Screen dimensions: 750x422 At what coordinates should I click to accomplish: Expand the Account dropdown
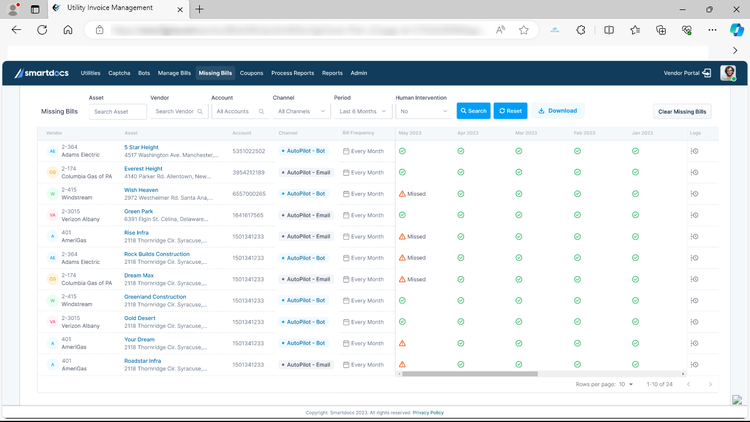pos(240,111)
